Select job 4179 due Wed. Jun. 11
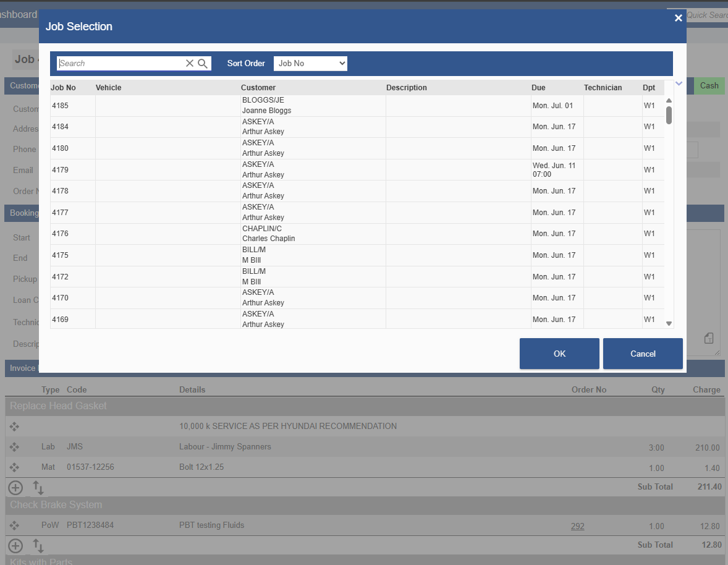Viewport: 728px width, 565px height. click(357, 169)
